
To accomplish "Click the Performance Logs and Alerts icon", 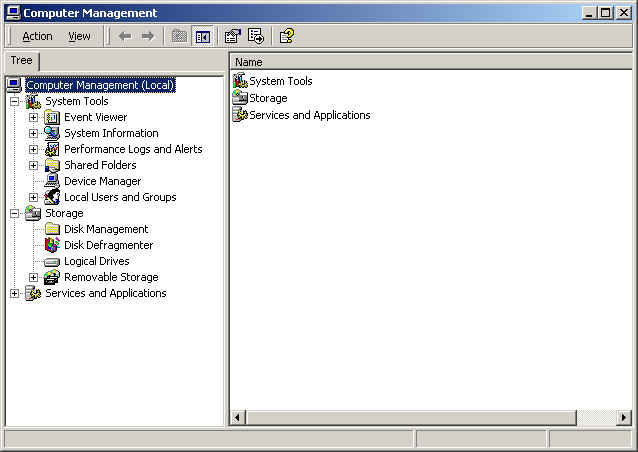I will click(x=52, y=149).
